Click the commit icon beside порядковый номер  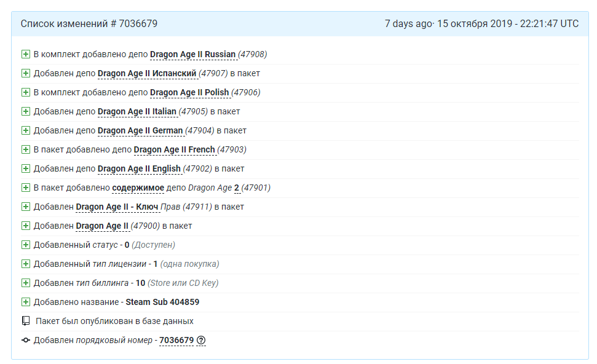25,340
